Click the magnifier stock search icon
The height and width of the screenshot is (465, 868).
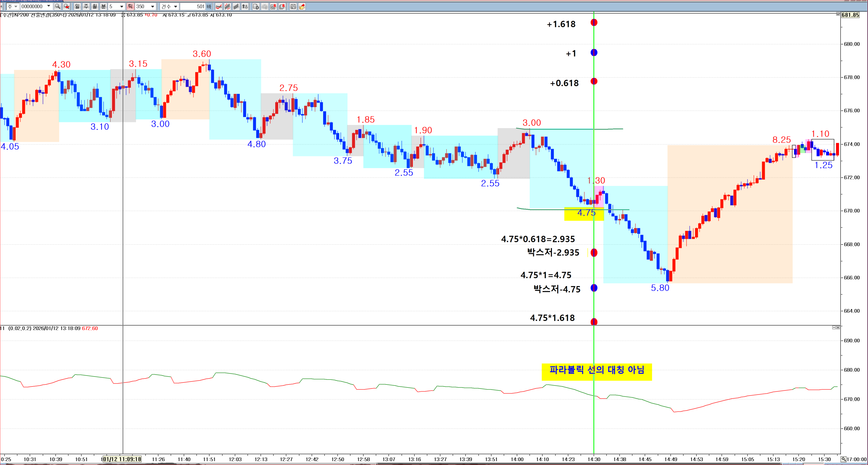point(57,6)
